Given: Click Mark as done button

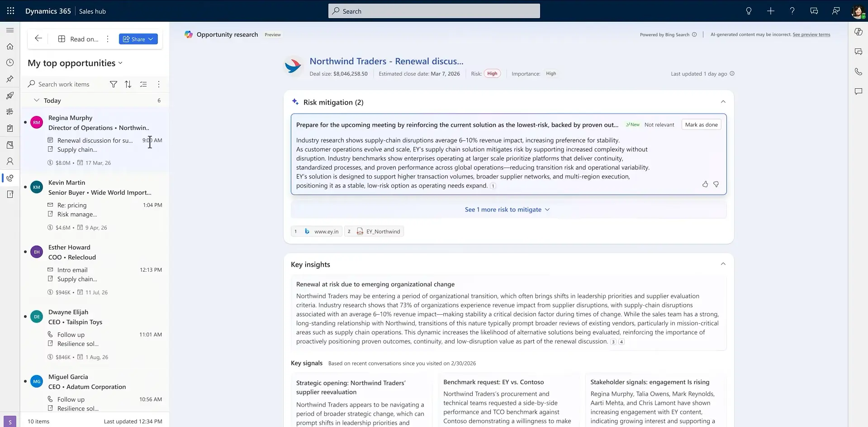Looking at the screenshot, I should pos(701,125).
